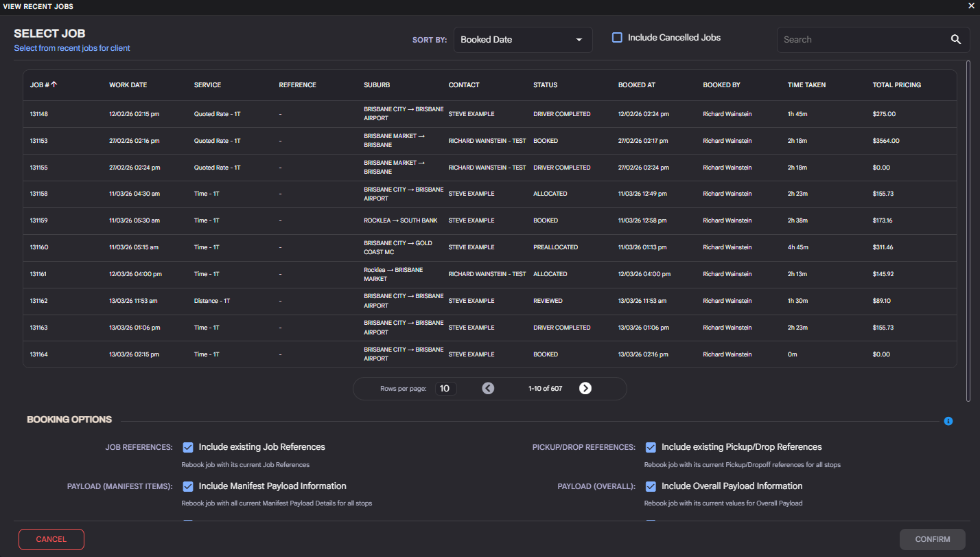Sort by Time Taken column header

pyautogui.click(x=806, y=85)
